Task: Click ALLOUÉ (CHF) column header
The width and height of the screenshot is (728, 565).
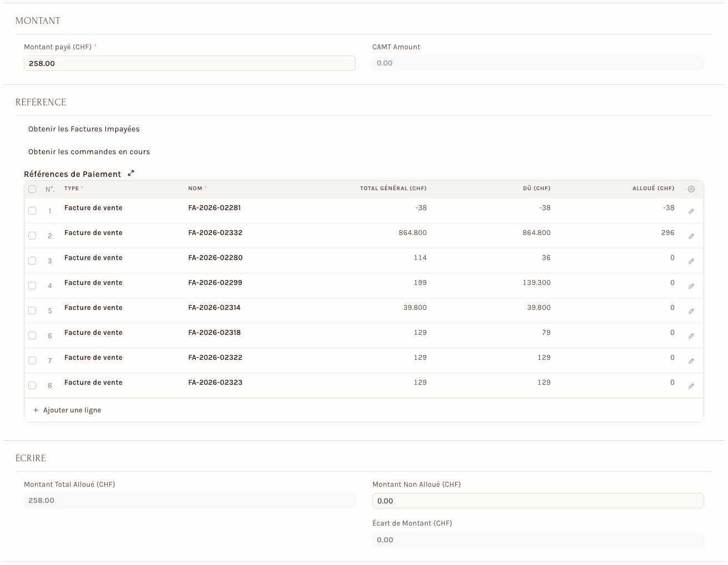Action: point(653,189)
